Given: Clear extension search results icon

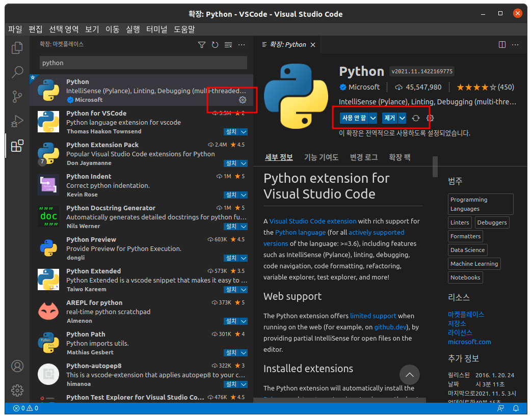Looking at the screenshot, I should click(x=228, y=45).
